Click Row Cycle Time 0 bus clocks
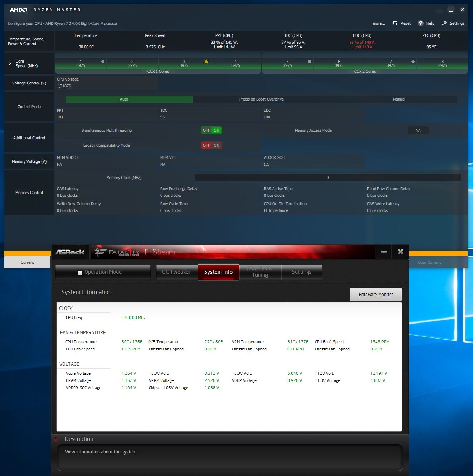The image size is (473, 476). 171,210
